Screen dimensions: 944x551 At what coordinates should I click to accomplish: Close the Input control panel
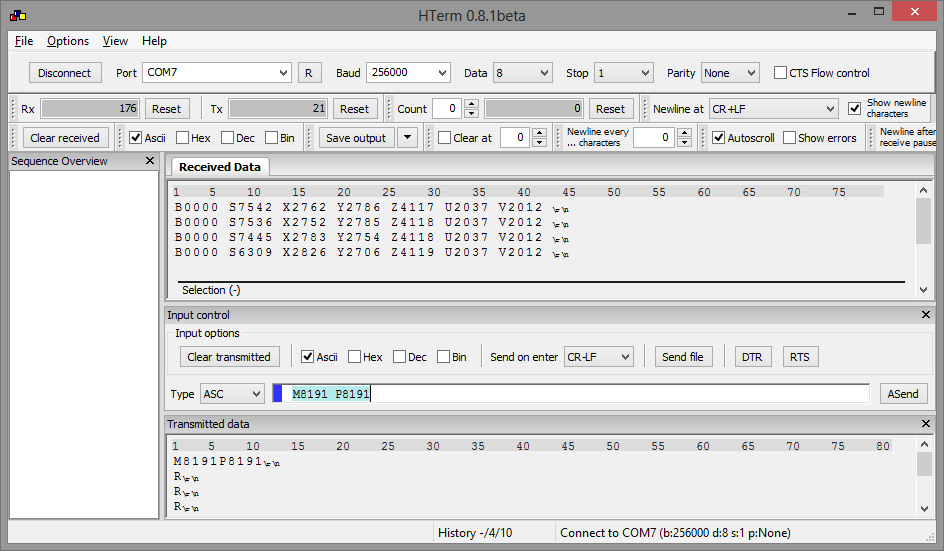tap(925, 315)
